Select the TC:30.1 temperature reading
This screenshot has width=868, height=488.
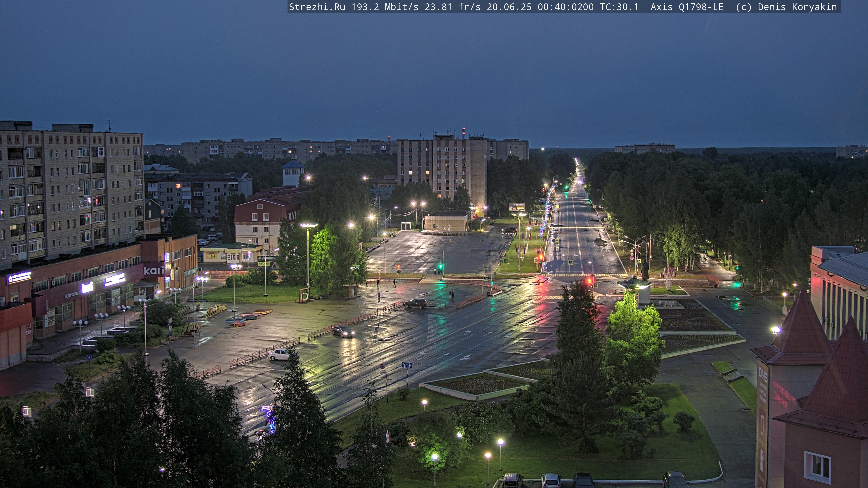click(x=619, y=7)
